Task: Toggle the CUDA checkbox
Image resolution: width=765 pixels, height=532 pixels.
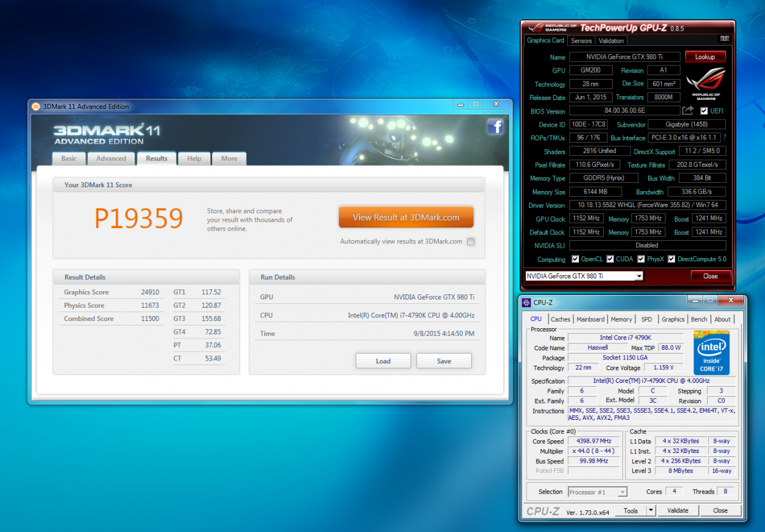Action: 610,259
